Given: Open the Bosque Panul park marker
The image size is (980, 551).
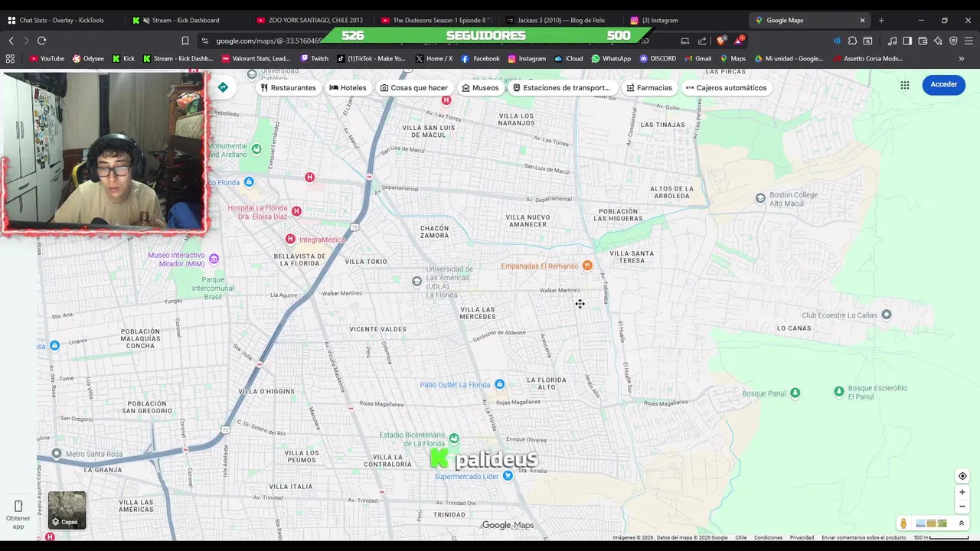Looking at the screenshot, I should coord(795,393).
